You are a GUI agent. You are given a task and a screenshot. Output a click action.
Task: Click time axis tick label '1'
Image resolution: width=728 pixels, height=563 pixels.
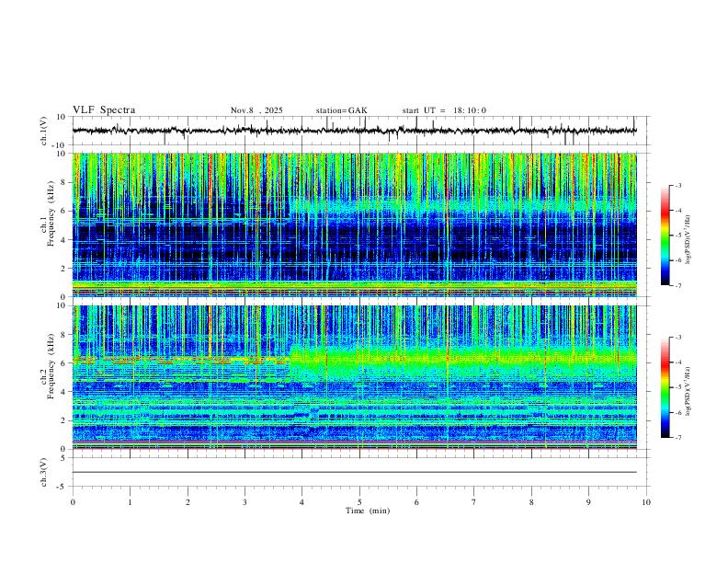pyautogui.click(x=130, y=502)
